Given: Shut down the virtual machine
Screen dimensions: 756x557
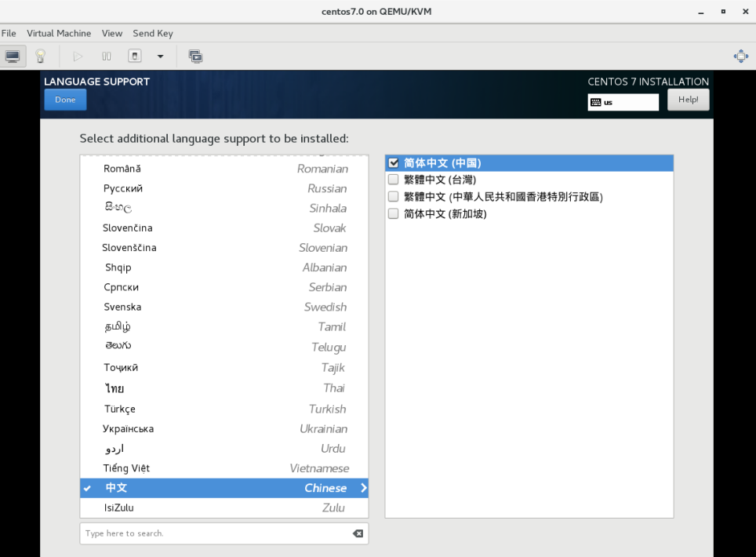Looking at the screenshot, I should pos(135,56).
